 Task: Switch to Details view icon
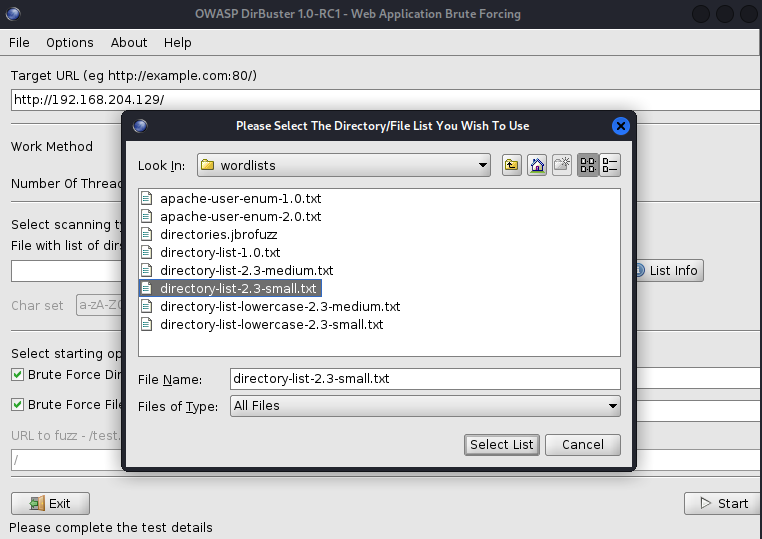click(610, 165)
